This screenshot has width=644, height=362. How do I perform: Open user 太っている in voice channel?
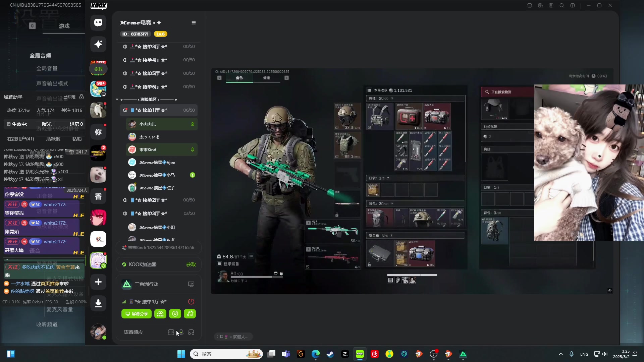(162, 137)
